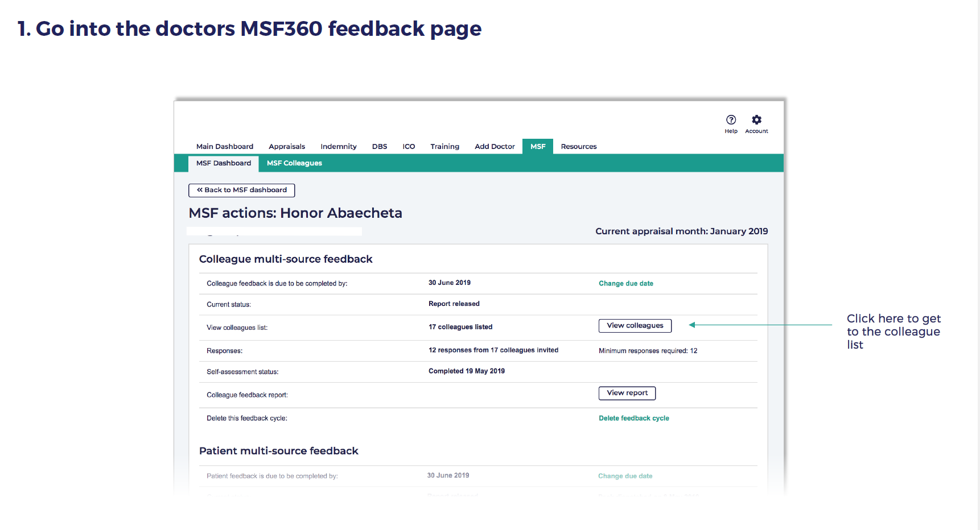The height and width of the screenshot is (530, 980).
Task: Select the highlighted MSF tab
Action: pos(538,147)
